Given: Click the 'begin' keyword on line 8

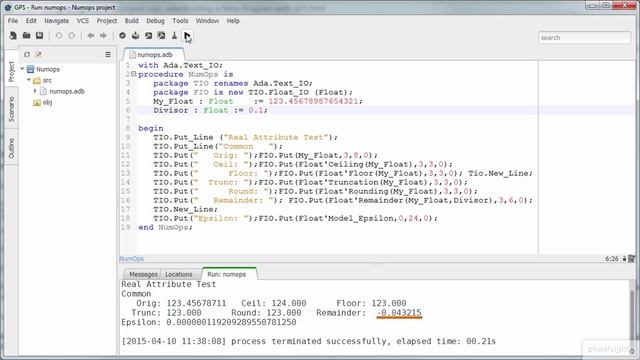Looking at the screenshot, I should point(151,128).
